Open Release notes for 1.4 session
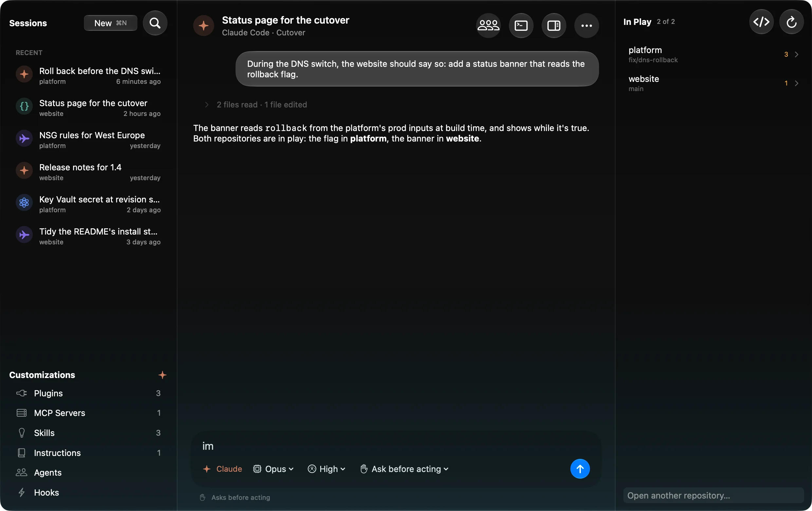812x511 pixels. tap(88, 172)
